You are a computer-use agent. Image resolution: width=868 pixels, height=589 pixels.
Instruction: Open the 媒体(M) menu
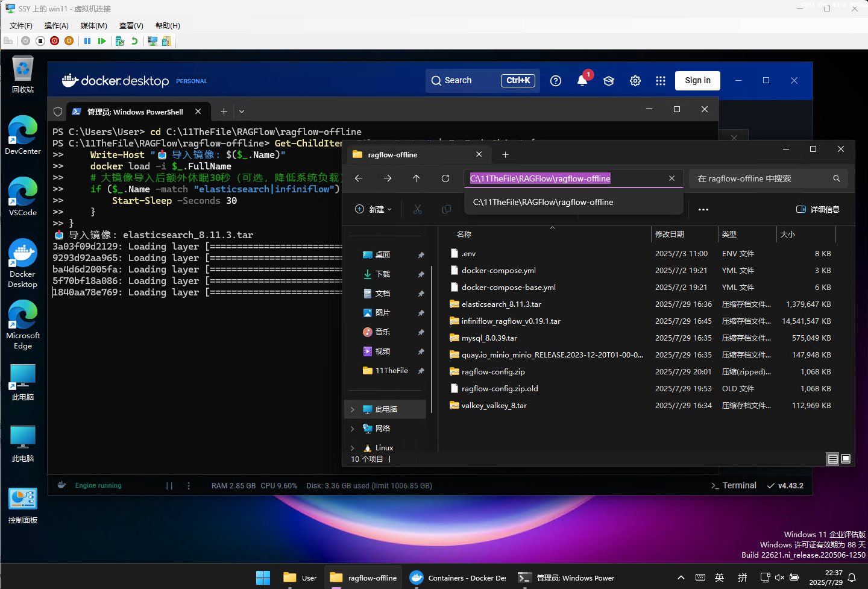click(x=94, y=26)
